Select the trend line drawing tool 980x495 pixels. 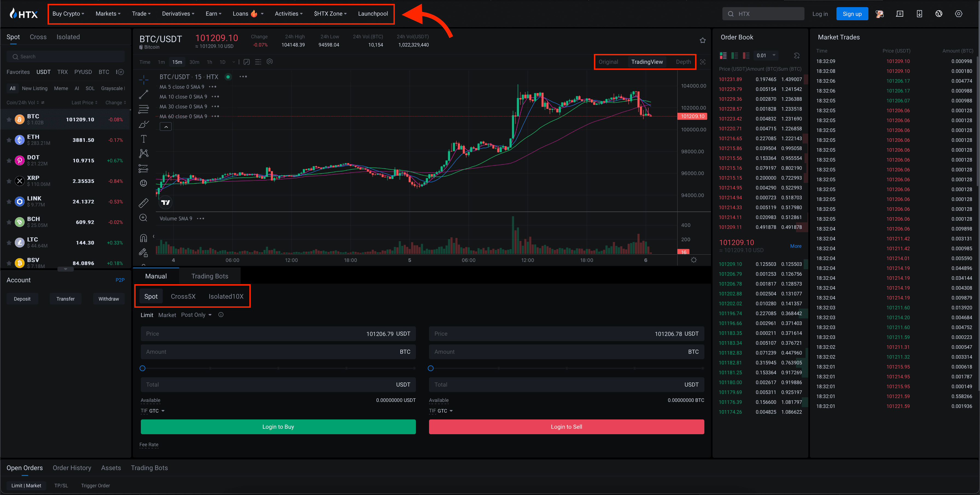point(144,94)
